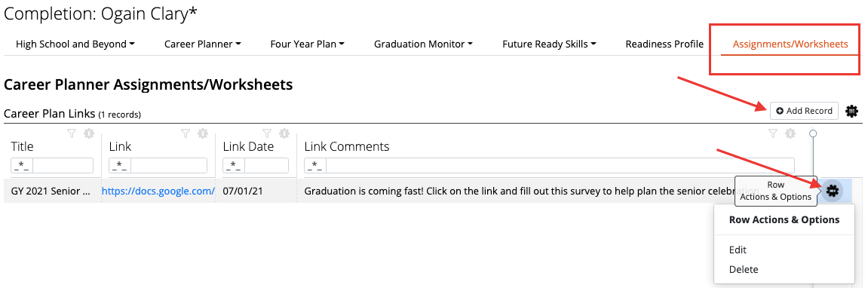Choose Delete from Row Actions menu
Image resolution: width=868 pixels, height=288 pixels.
[x=744, y=270]
